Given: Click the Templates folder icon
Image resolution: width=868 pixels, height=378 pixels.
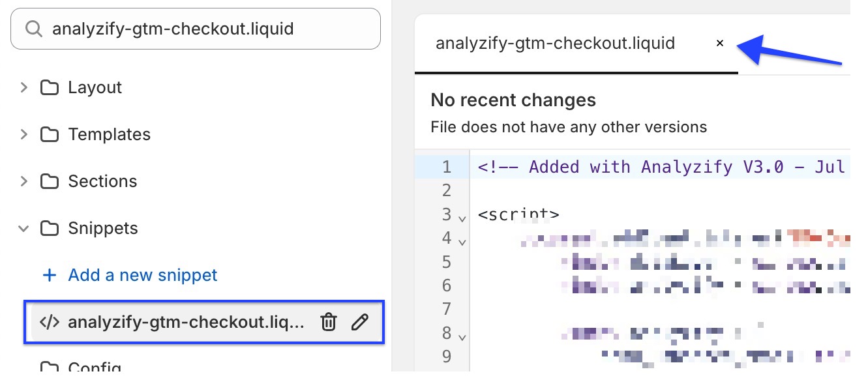Looking at the screenshot, I should (50, 134).
